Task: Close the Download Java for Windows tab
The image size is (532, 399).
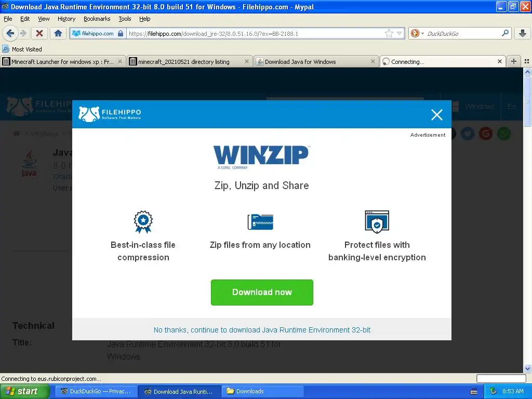Action: coord(373,61)
